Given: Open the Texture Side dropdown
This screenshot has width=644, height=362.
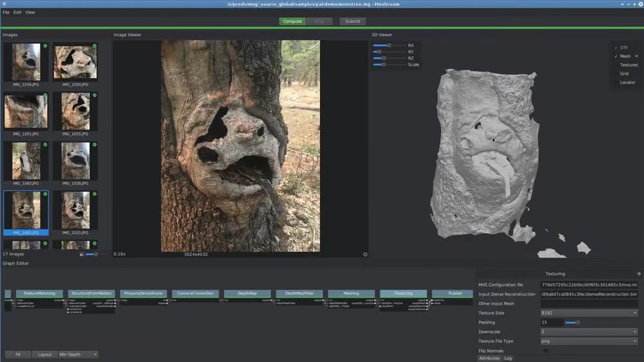Looking at the screenshot, I should [590, 313].
